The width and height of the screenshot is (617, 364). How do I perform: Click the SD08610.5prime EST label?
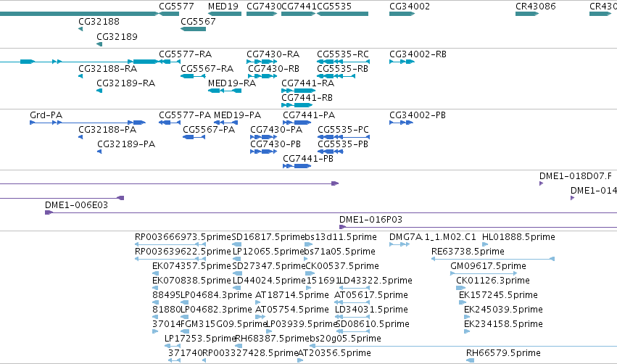373,324
